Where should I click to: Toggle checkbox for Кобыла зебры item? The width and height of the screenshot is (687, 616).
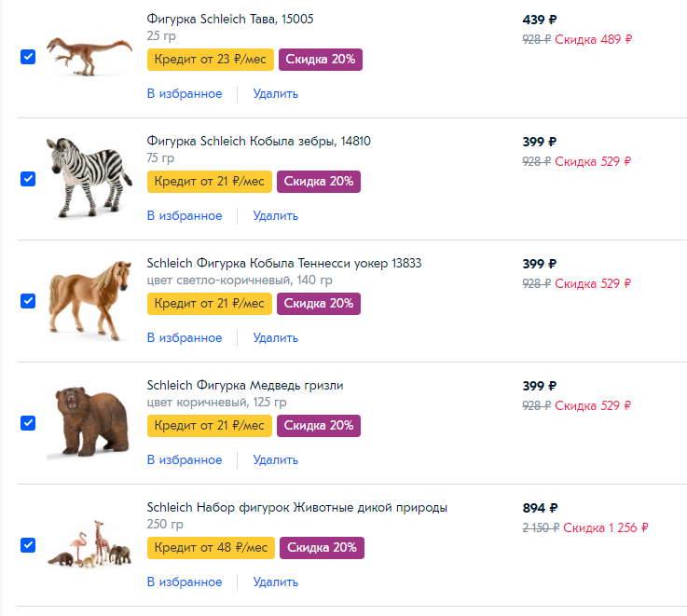click(x=28, y=179)
